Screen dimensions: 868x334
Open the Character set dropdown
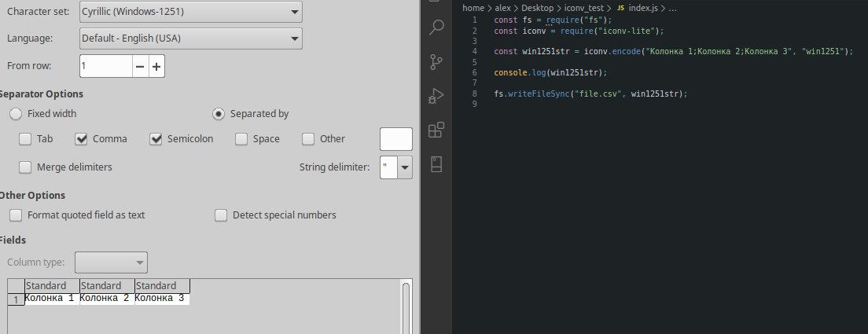click(191, 12)
